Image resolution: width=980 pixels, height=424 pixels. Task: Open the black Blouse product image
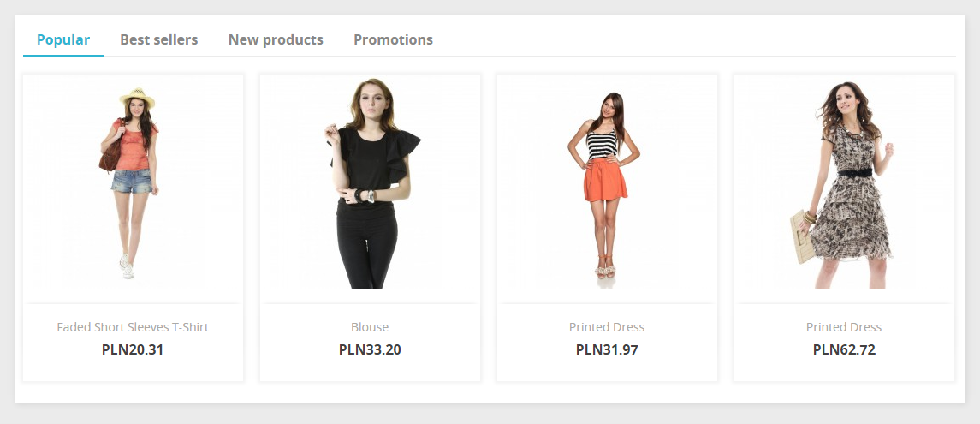[x=370, y=184]
